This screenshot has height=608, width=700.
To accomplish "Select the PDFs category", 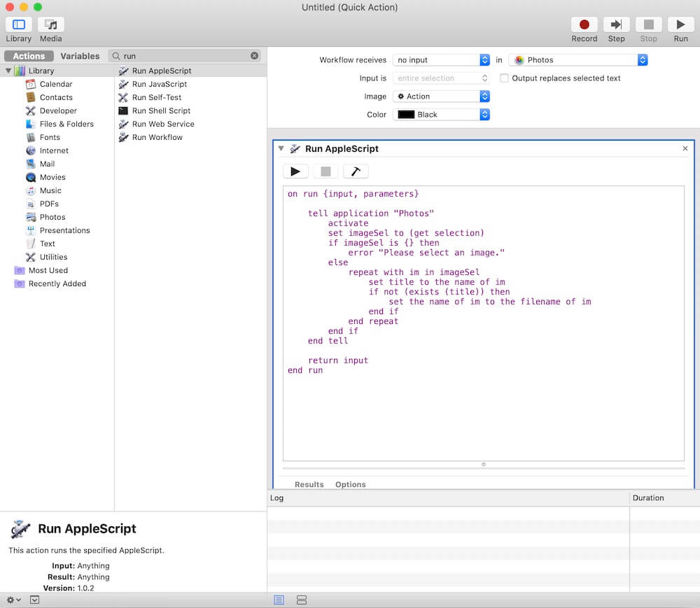I will (x=49, y=204).
